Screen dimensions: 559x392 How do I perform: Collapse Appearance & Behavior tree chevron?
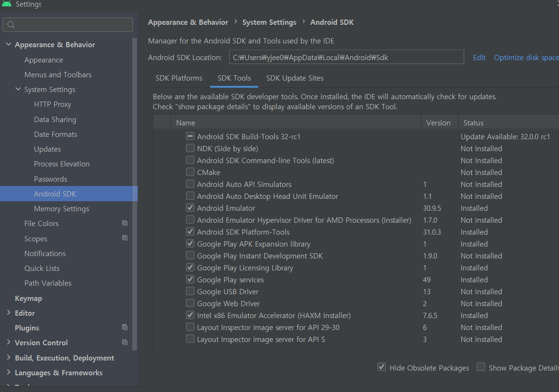(x=9, y=44)
